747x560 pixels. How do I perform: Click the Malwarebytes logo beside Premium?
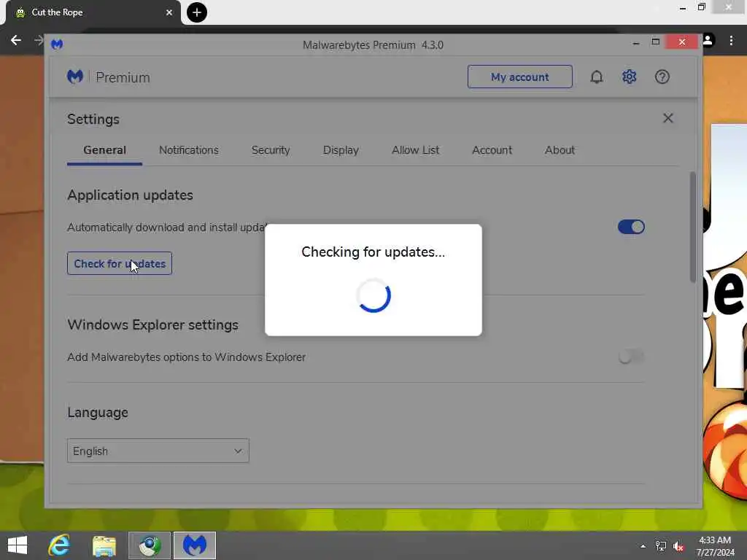75,77
